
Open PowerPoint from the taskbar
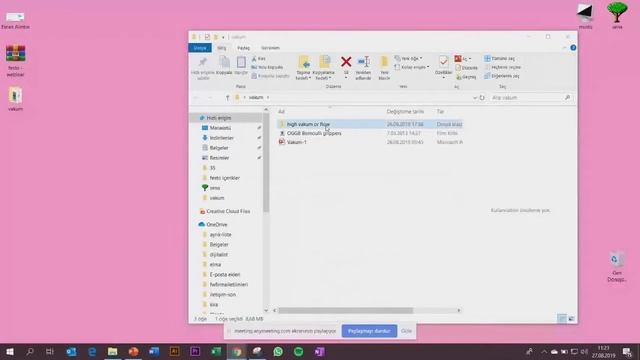click(133, 351)
